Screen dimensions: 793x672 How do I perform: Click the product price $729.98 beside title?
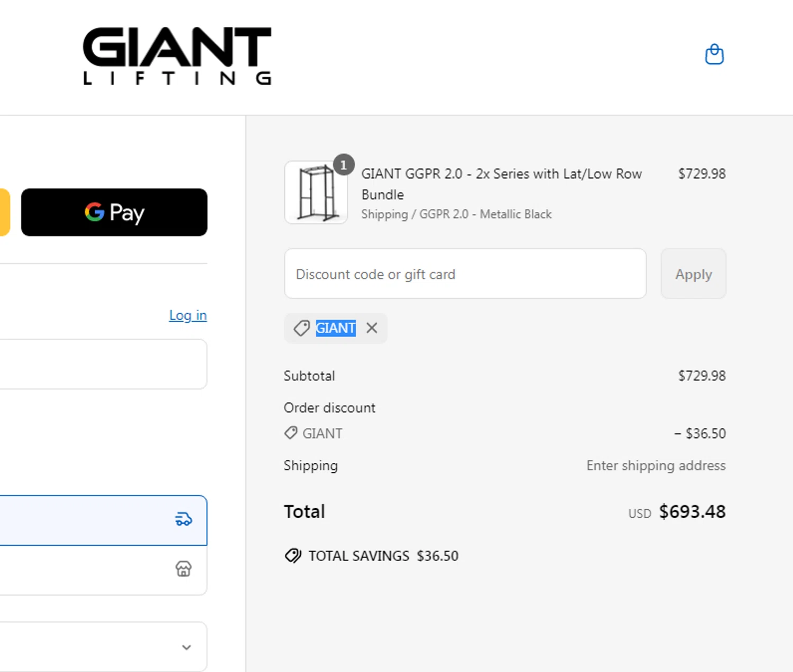(x=702, y=174)
